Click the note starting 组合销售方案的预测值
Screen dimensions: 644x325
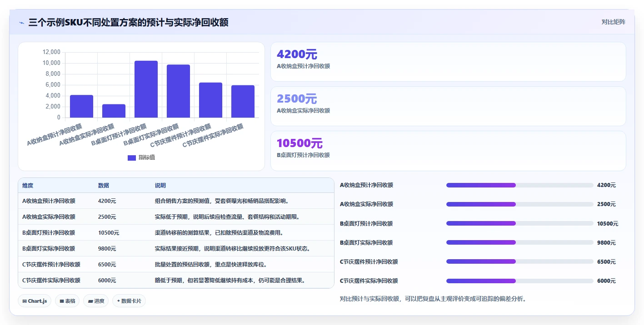[x=222, y=201]
